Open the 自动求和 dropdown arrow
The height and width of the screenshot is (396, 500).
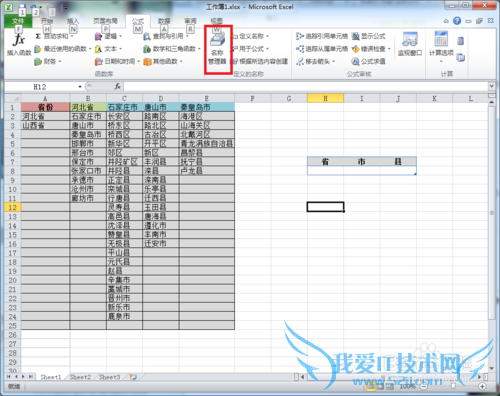tap(72, 36)
